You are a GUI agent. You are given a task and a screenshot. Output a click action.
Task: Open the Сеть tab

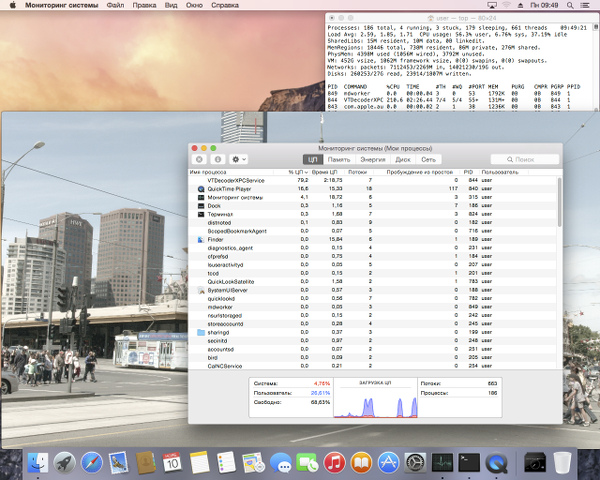pos(428,159)
